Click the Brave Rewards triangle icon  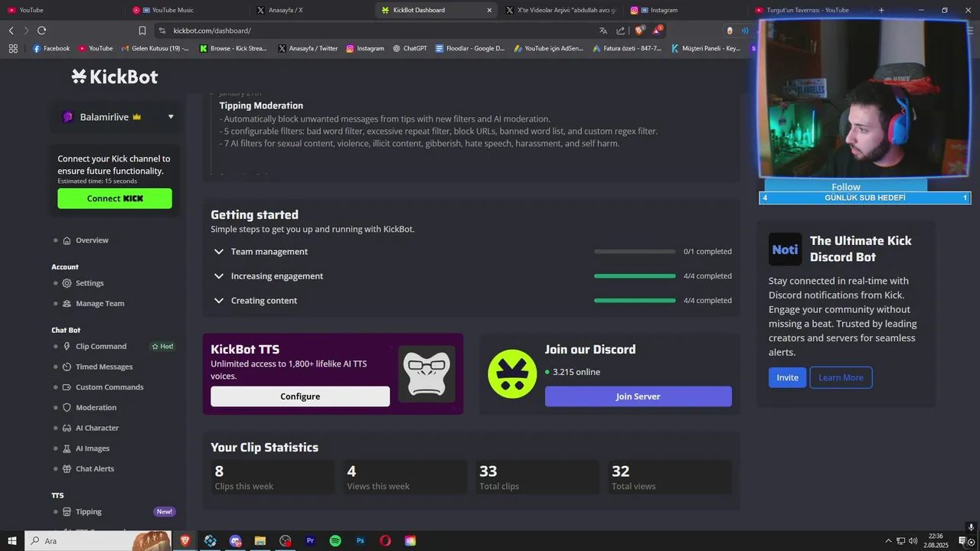(x=657, y=31)
